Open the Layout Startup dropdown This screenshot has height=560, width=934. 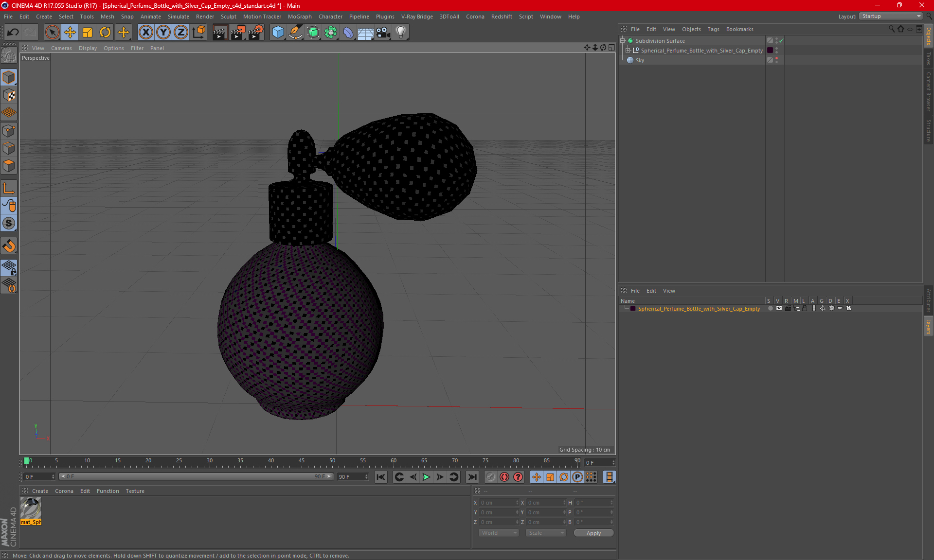pos(891,16)
